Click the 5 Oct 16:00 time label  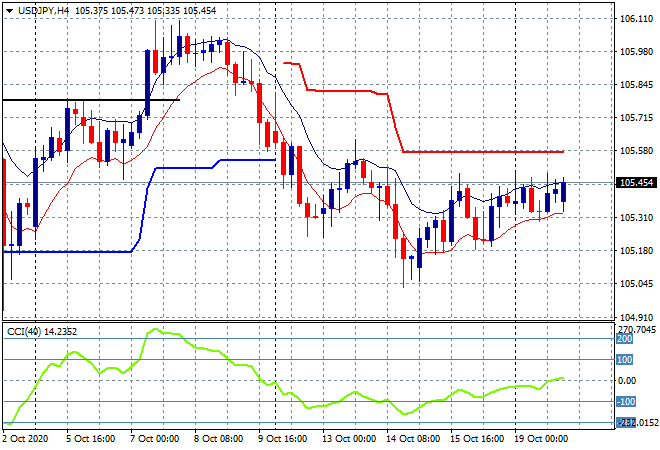click(x=90, y=439)
